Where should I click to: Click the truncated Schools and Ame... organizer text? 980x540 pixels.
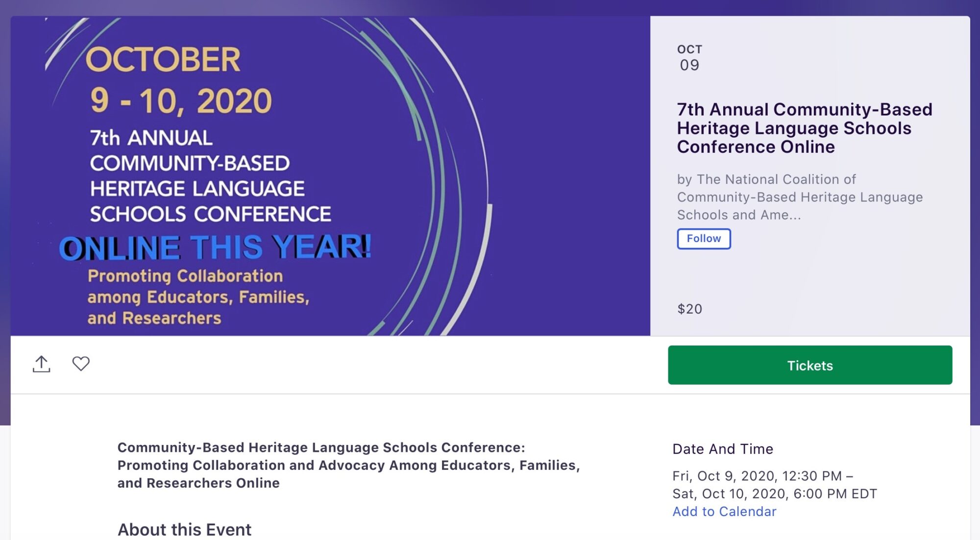(739, 215)
